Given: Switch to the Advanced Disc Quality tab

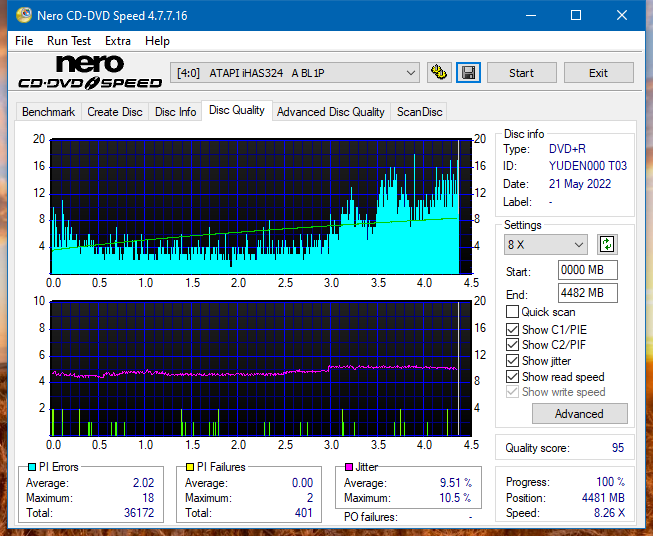Looking at the screenshot, I should point(330,112).
